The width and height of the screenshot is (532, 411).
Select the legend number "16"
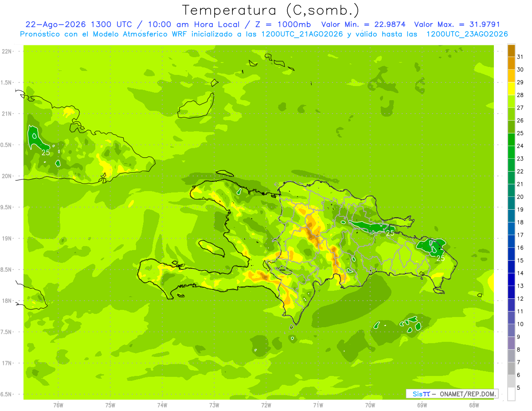coord(520,248)
